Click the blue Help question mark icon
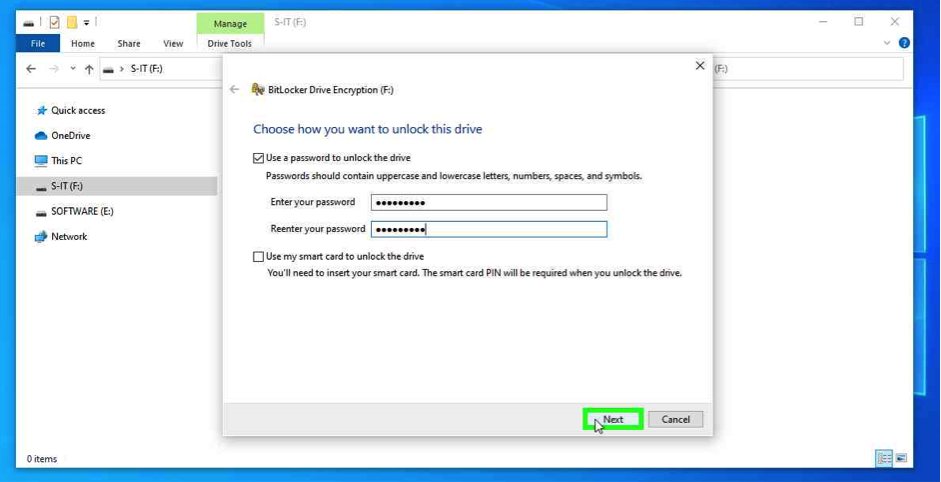Viewport: 941px width, 482px height. pyautogui.click(x=904, y=43)
